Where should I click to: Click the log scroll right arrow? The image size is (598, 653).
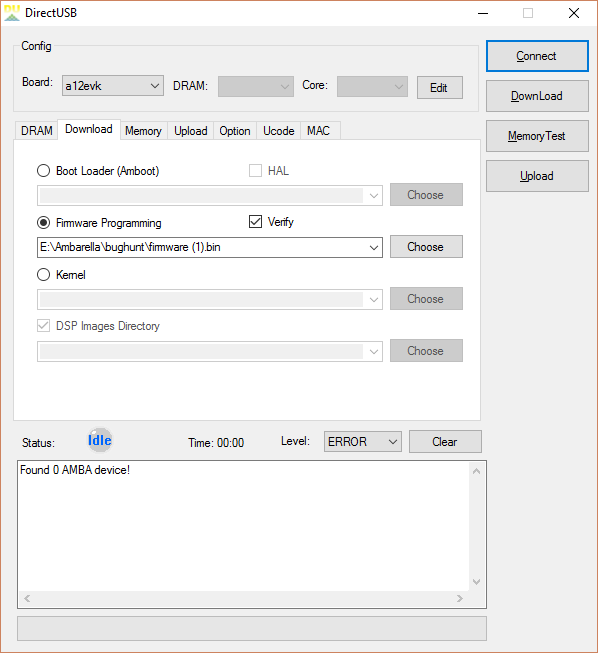459,598
